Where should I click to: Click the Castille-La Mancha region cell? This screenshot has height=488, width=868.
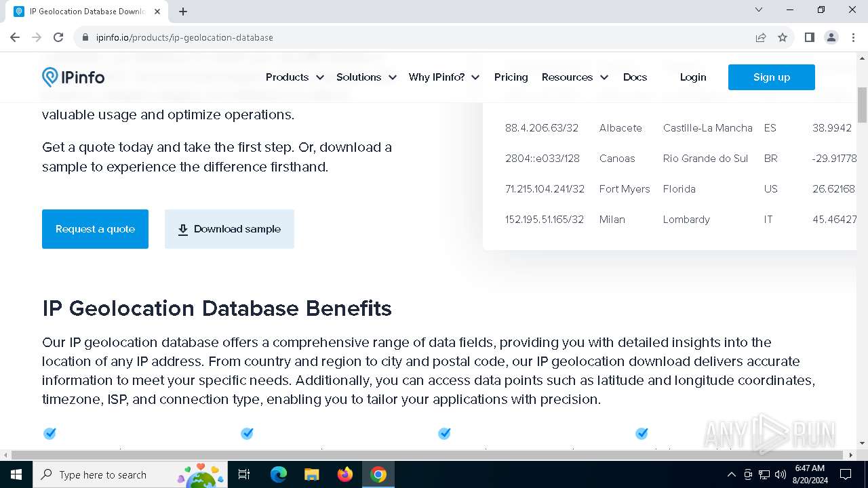(708, 128)
